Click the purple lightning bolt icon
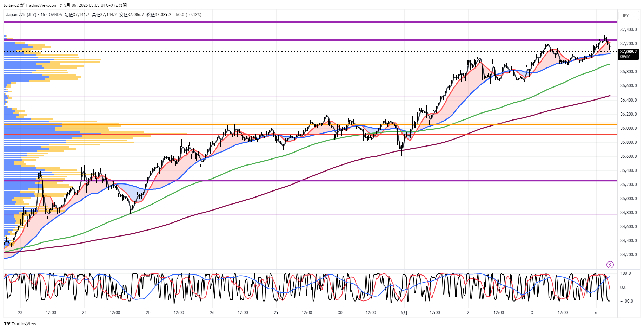The image size is (644, 330). point(610,265)
